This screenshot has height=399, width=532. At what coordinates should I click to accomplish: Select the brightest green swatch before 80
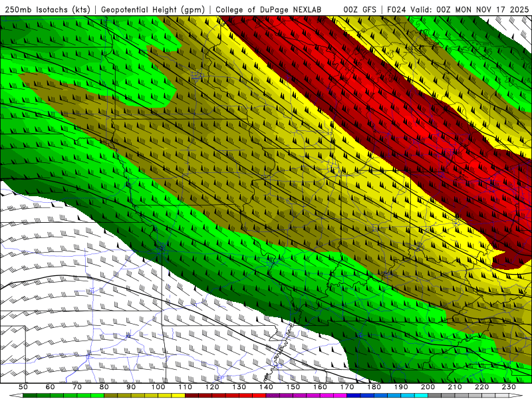(x=97, y=395)
